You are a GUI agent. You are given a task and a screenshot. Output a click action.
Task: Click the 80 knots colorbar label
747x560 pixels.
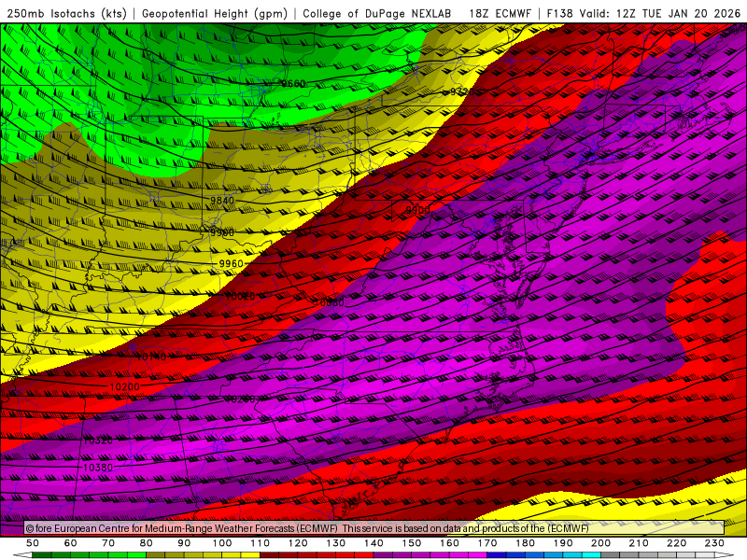[147, 543]
